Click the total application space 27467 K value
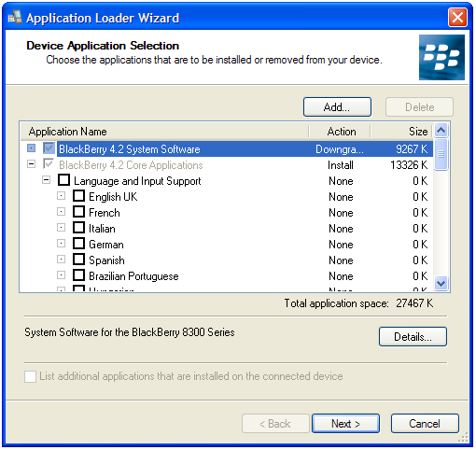This screenshot has width=476, height=450. coord(414,303)
